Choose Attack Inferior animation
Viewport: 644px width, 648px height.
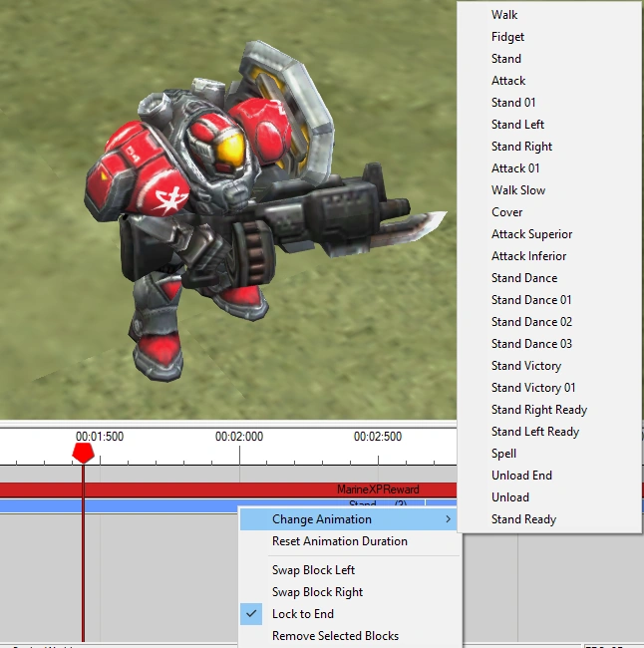coord(549,256)
